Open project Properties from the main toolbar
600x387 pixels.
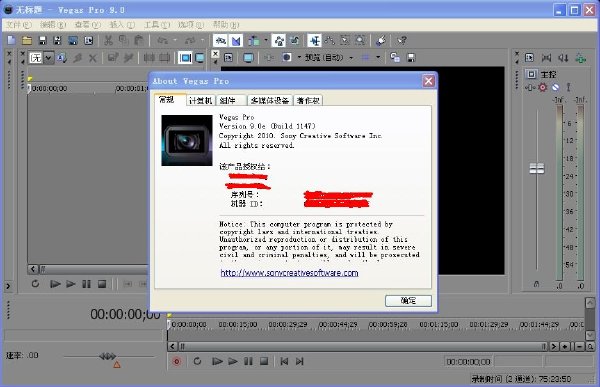(x=88, y=40)
